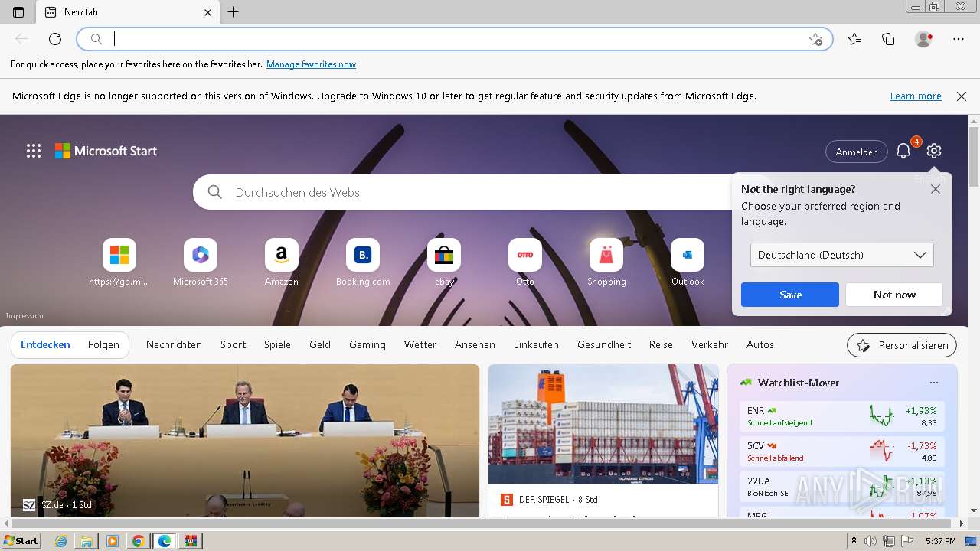The width and height of the screenshot is (980, 551).
Task: Open the page settings gear icon
Action: tap(934, 151)
